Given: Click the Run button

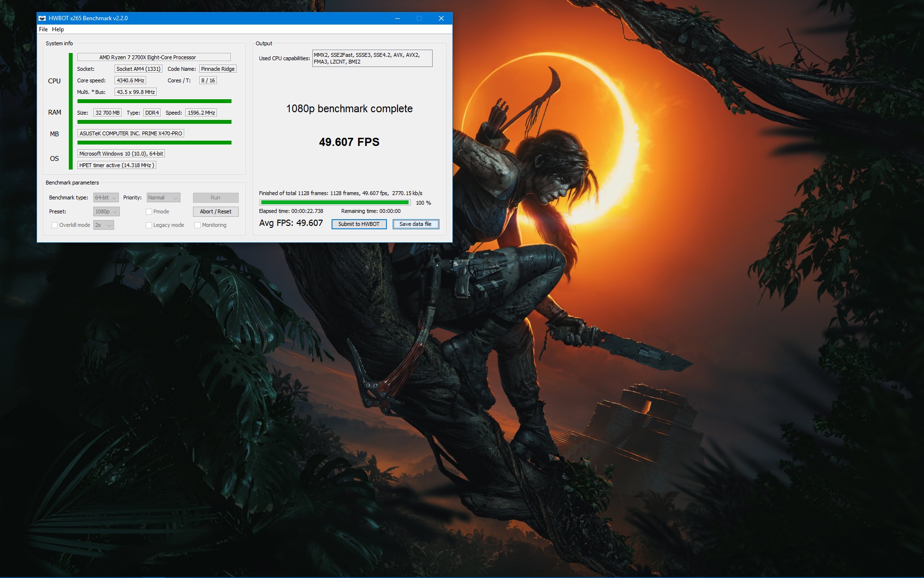Looking at the screenshot, I should click(216, 197).
